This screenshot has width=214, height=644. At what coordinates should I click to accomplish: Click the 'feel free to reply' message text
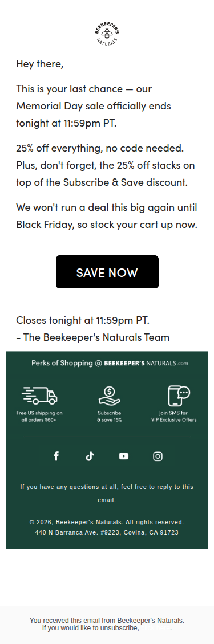pyautogui.click(x=107, y=494)
